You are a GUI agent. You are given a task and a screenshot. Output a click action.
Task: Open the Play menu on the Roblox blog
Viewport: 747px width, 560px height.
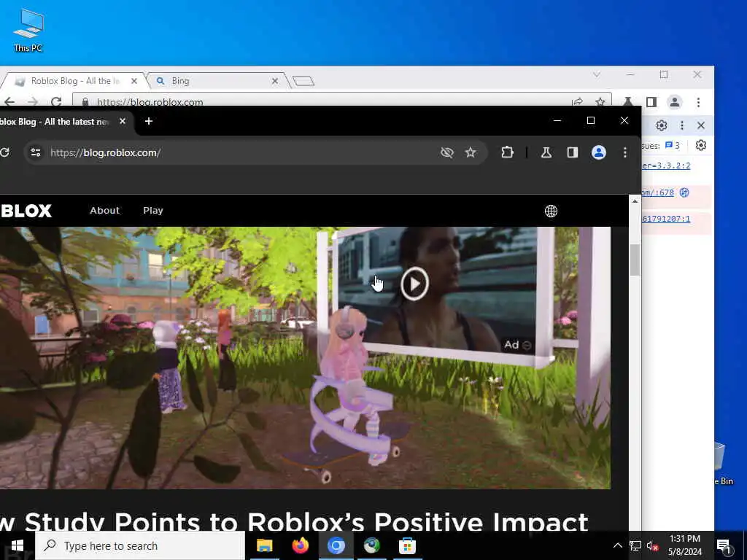[153, 211]
